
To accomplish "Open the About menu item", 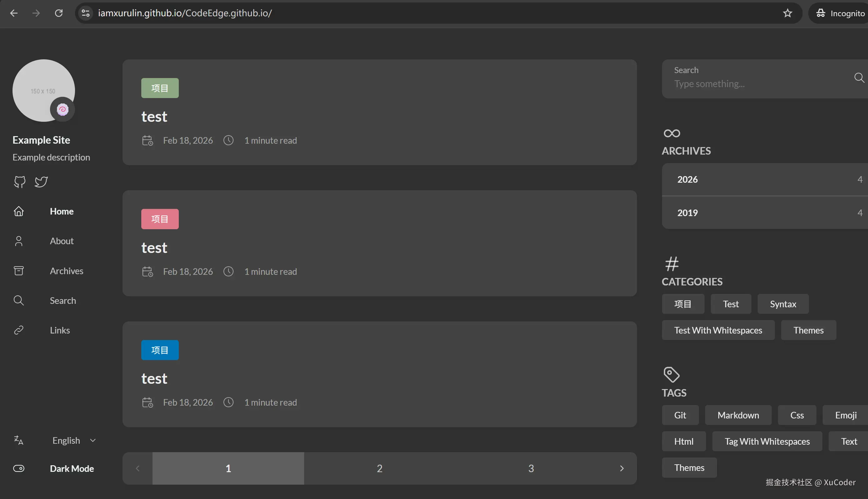I will [61, 241].
